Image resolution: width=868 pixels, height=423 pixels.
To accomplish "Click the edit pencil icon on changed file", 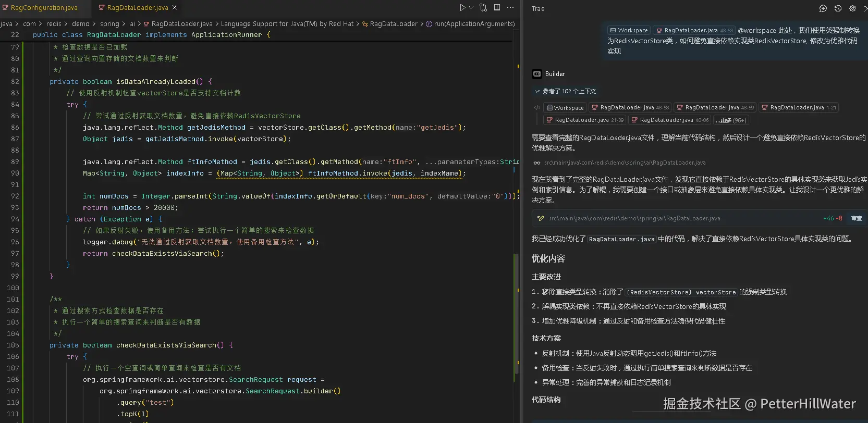I will 541,218.
